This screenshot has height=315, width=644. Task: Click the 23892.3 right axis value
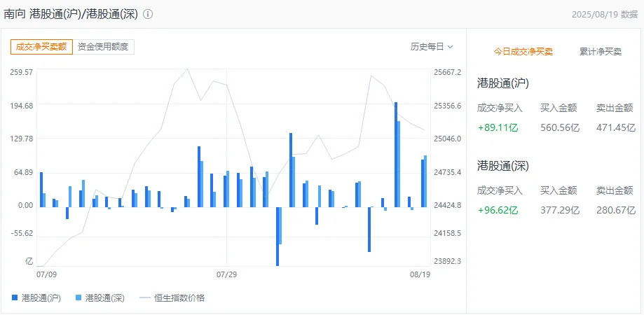click(x=447, y=261)
